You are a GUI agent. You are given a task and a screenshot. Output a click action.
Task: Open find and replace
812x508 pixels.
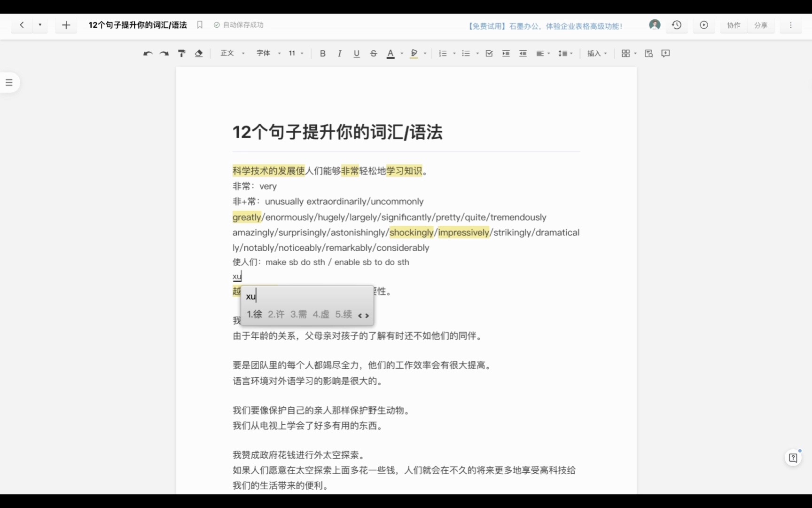click(x=649, y=54)
